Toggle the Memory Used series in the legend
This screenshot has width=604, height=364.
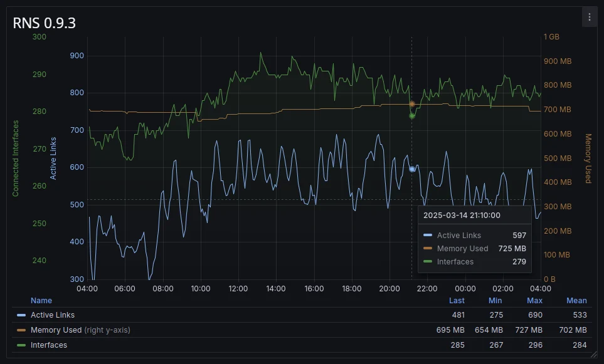tap(56, 330)
